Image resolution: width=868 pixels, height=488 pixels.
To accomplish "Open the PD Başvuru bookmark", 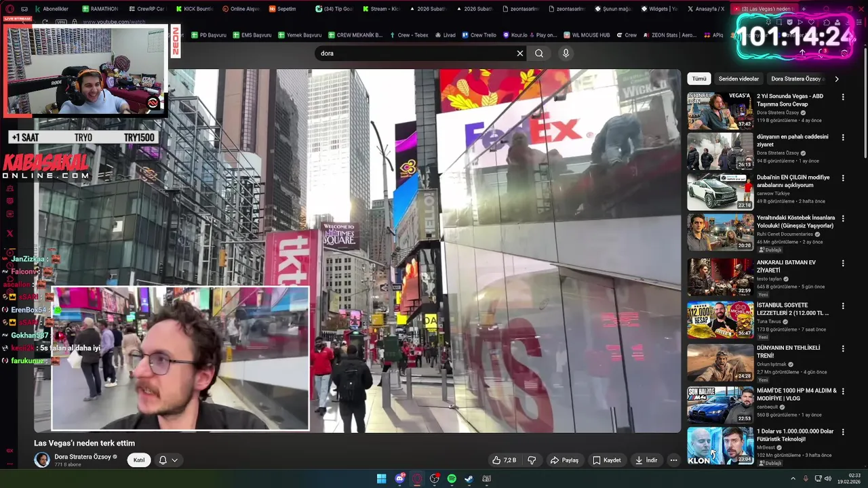I will pos(209,35).
